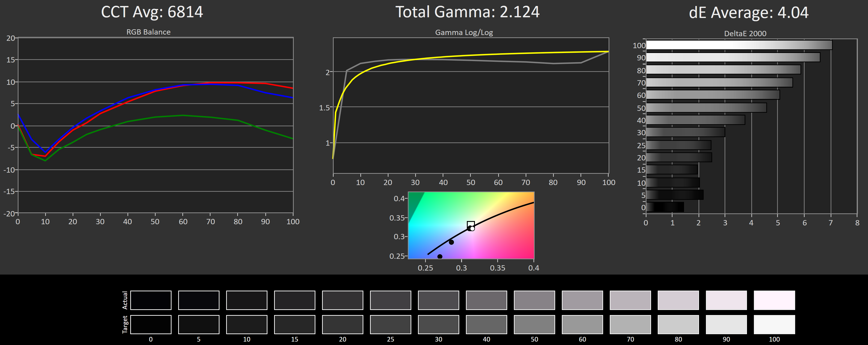
Task: Click the Actual swatch for 100 percent
Action: tap(774, 300)
